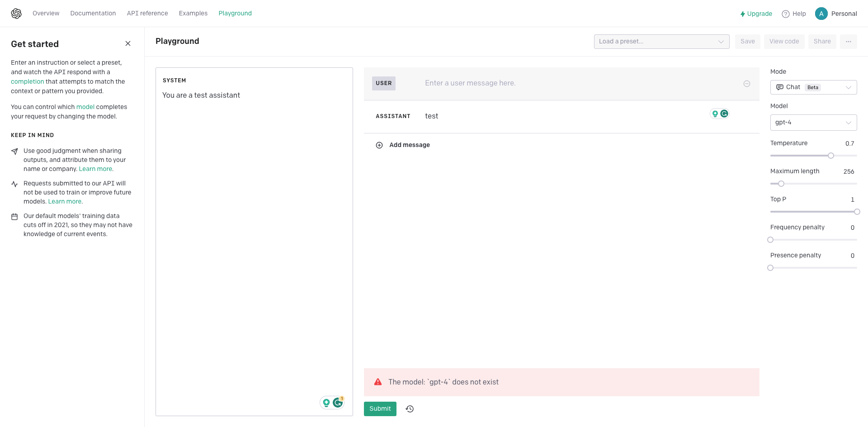Open the history clock icon
Screen dimensions: 868x427
tap(410, 409)
